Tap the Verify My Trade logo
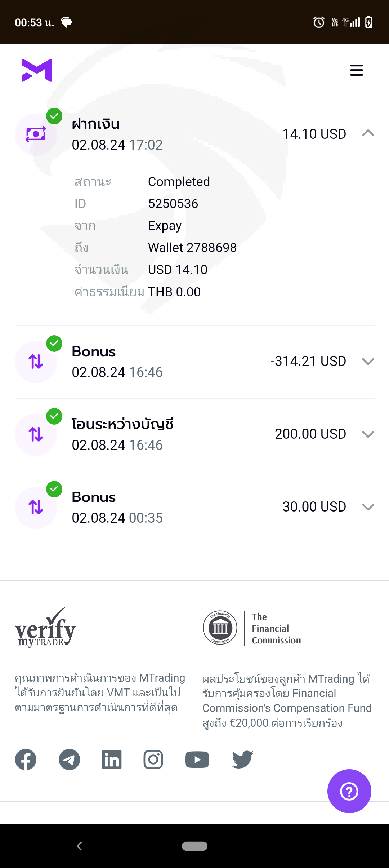 click(x=45, y=628)
